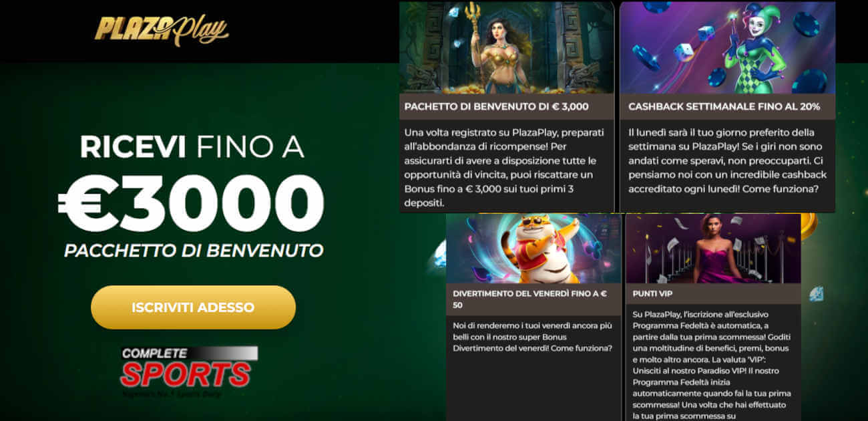Click the weekly cashback description text

[x=727, y=160]
